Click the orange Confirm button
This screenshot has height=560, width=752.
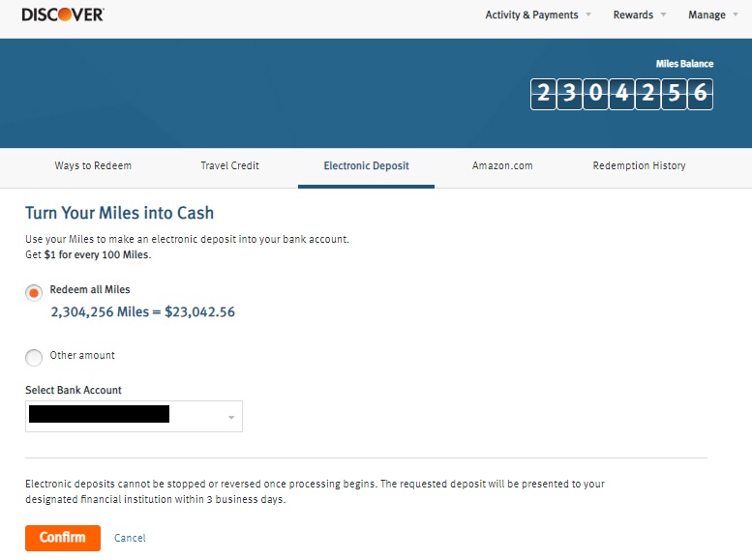tap(63, 538)
